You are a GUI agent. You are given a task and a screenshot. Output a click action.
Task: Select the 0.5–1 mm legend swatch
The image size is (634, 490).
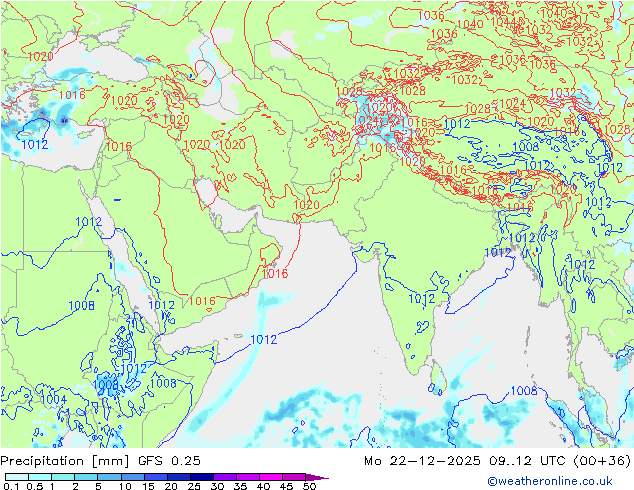40,477
